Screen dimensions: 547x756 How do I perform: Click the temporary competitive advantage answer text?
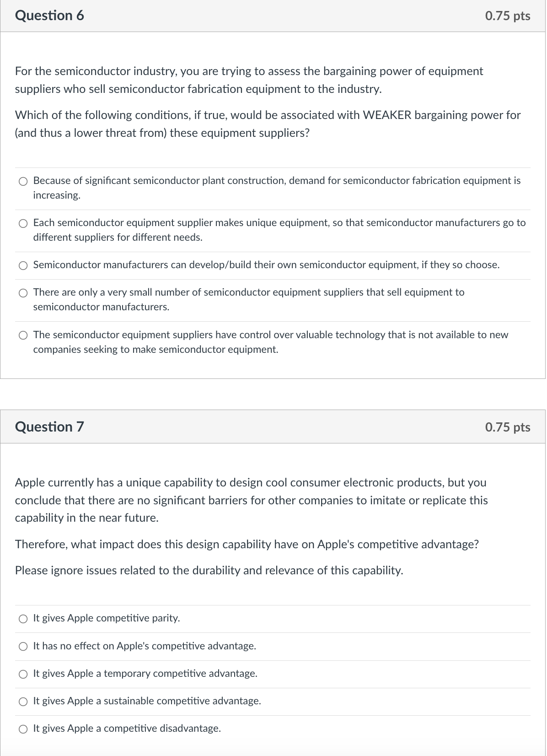145,674
